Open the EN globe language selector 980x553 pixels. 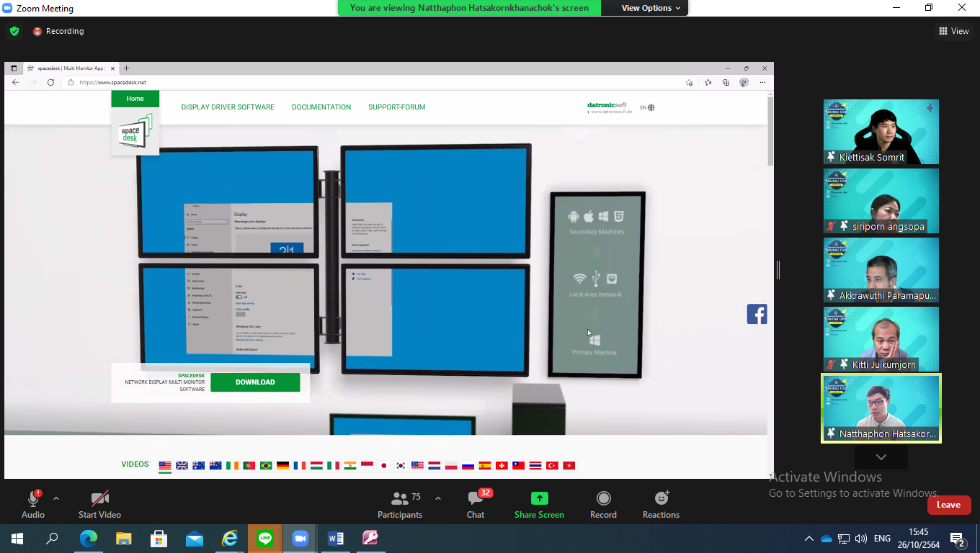click(647, 108)
